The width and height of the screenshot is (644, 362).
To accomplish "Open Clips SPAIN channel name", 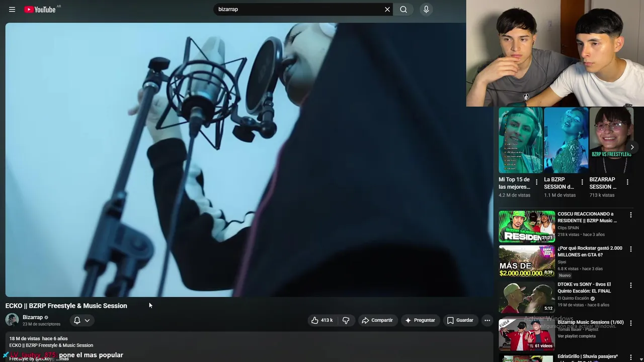I will tap(568, 228).
